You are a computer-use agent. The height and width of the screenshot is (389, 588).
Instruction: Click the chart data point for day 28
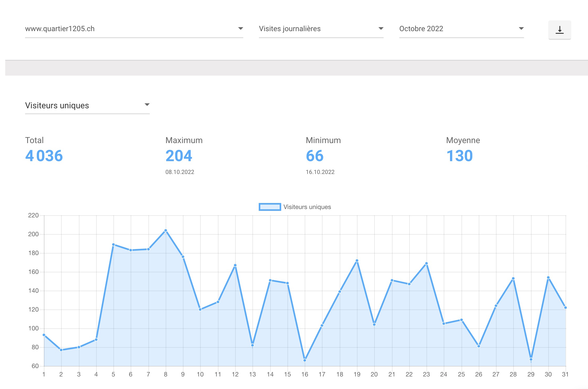click(513, 279)
